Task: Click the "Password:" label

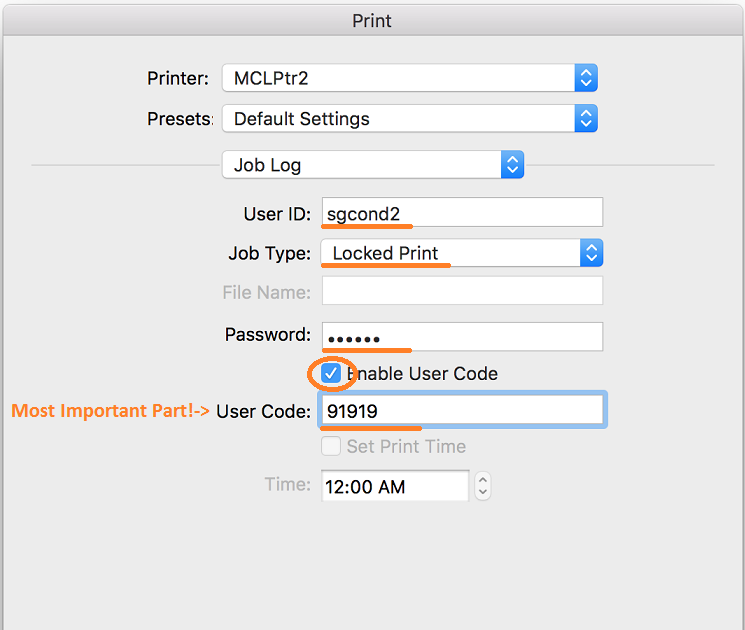Action: pos(268,335)
